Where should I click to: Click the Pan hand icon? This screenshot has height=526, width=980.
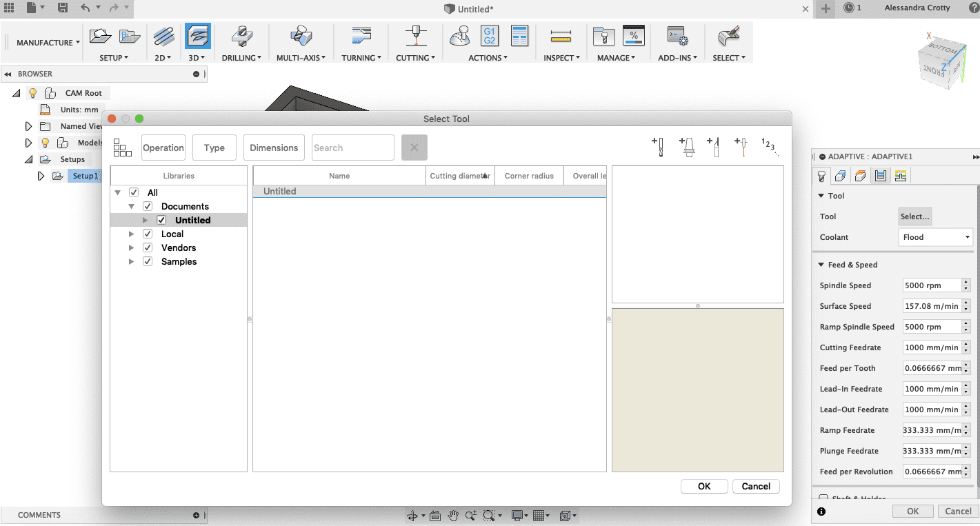click(x=453, y=516)
